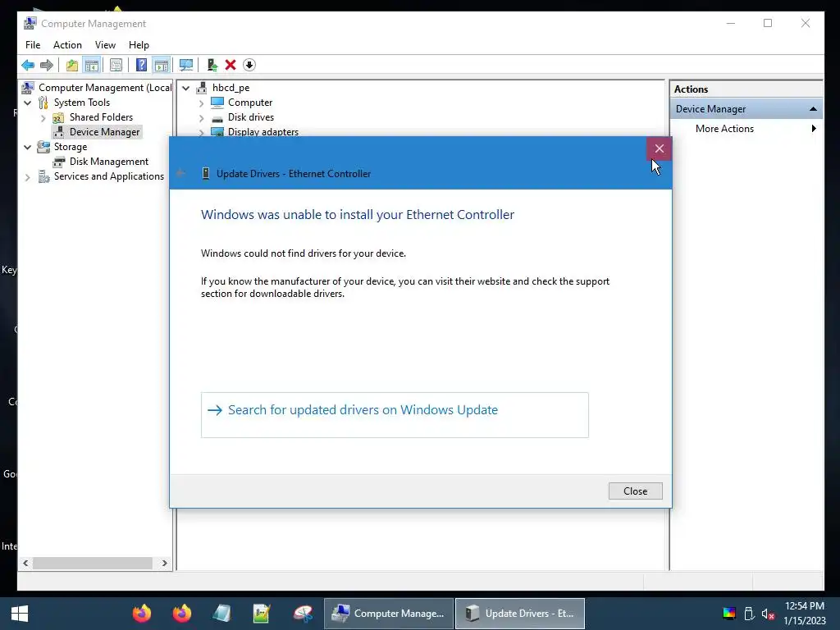The image size is (840, 630).
Task: Expand the Disk drives category
Action: tap(202, 118)
